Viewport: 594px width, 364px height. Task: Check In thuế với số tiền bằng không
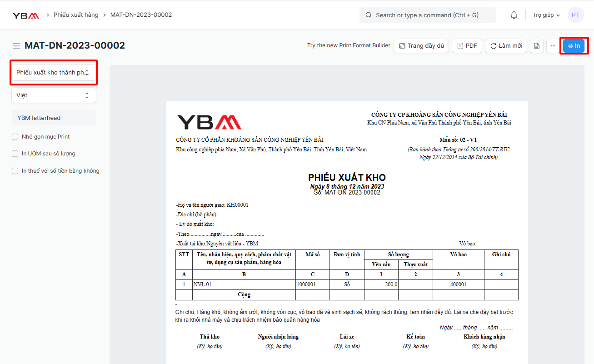click(15, 171)
